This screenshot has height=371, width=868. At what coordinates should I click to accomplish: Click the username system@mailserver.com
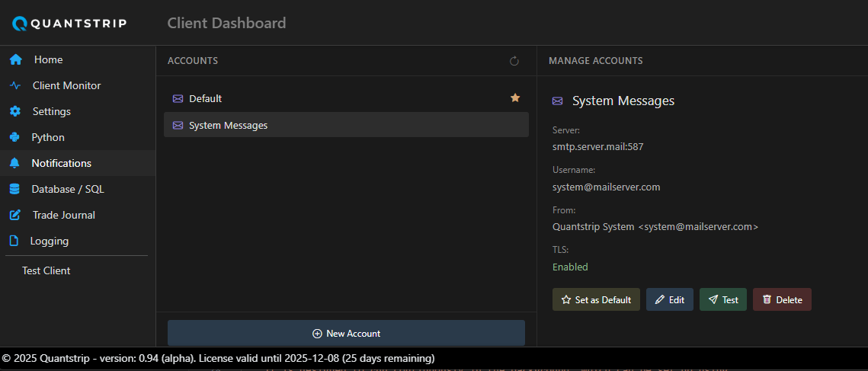(606, 187)
